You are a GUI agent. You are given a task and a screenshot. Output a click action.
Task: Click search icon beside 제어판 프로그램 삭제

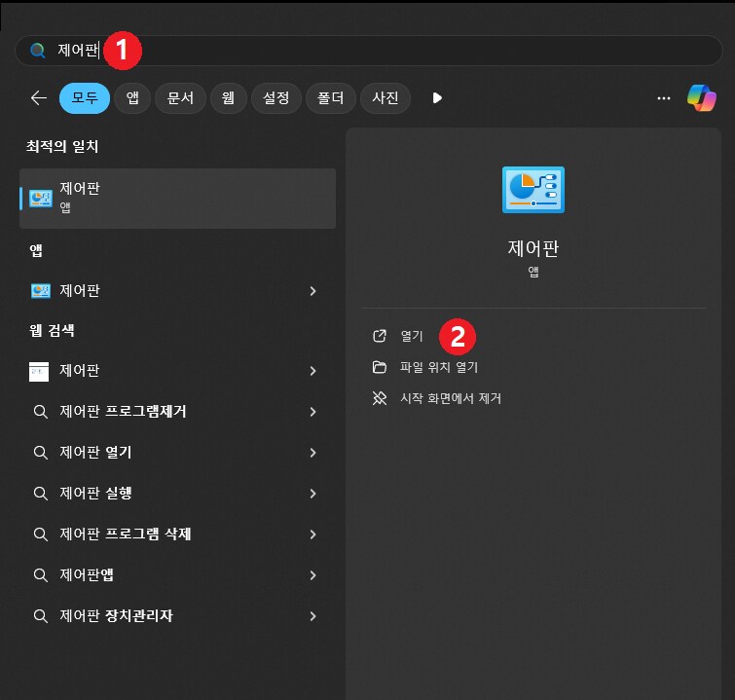(41, 534)
